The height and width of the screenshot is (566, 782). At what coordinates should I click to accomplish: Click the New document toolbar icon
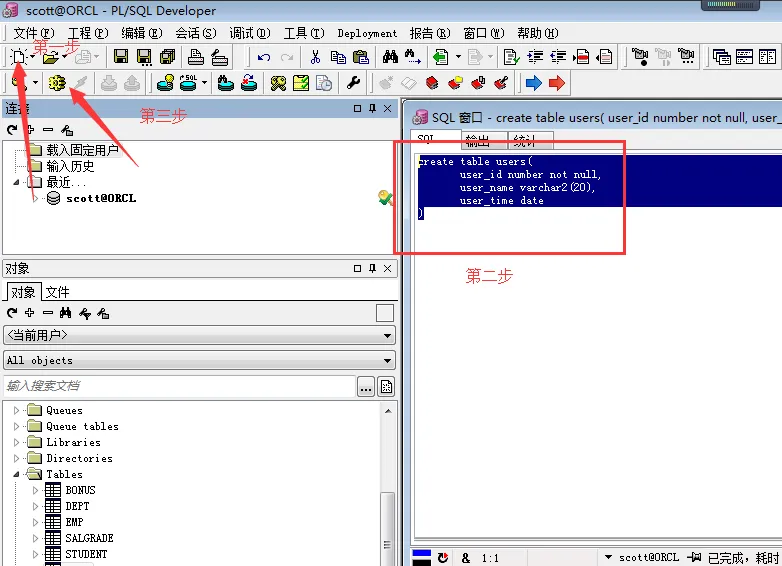point(19,57)
